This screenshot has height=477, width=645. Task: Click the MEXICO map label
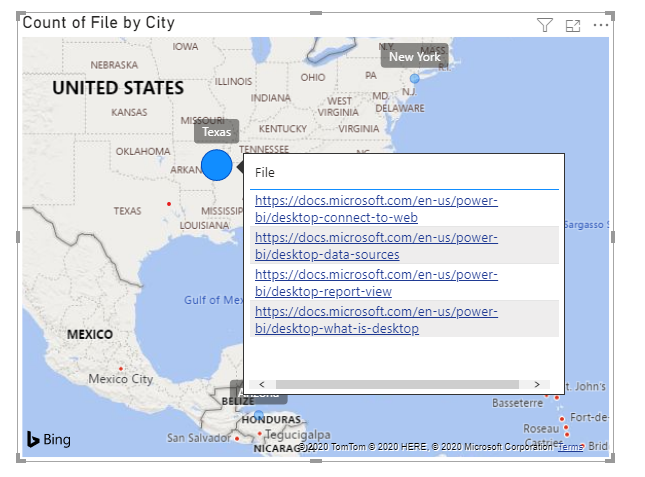click(x=90, y=335)
